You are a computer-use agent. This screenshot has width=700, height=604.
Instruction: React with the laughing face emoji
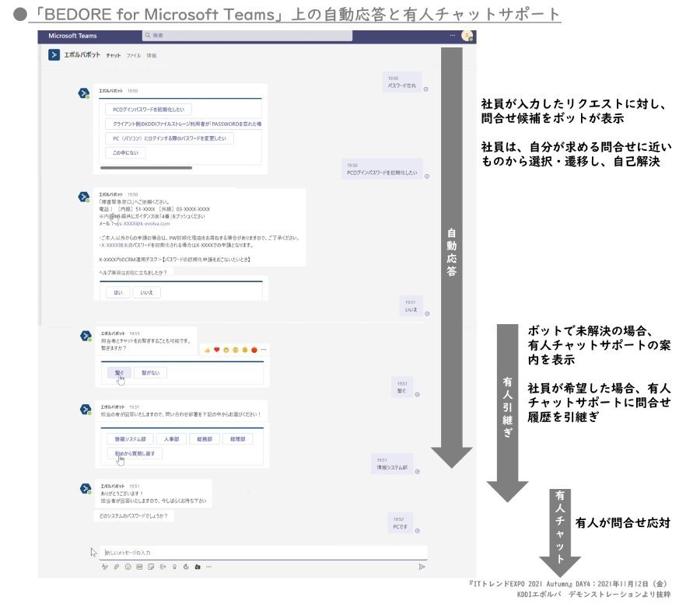[x=226, y=350]
